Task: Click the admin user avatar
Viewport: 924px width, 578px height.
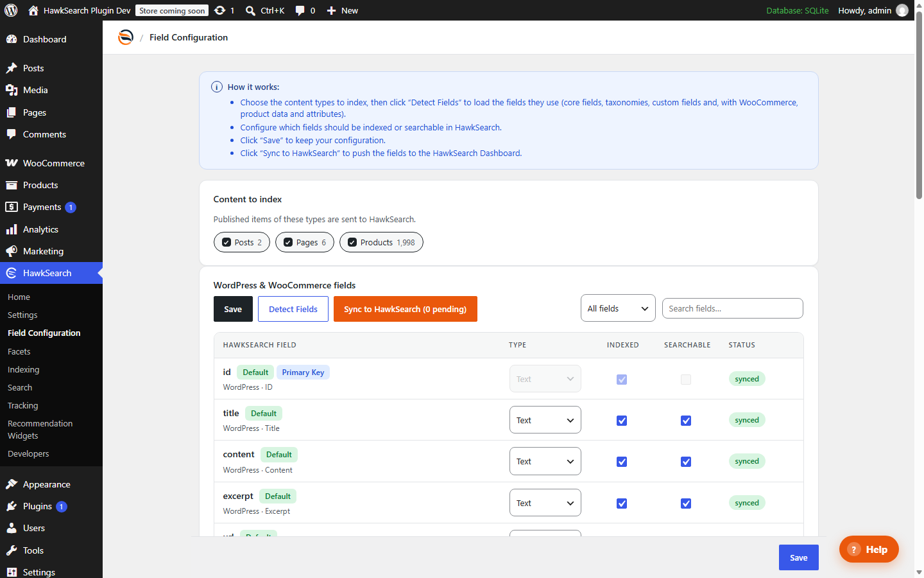Action: [902, 10]
